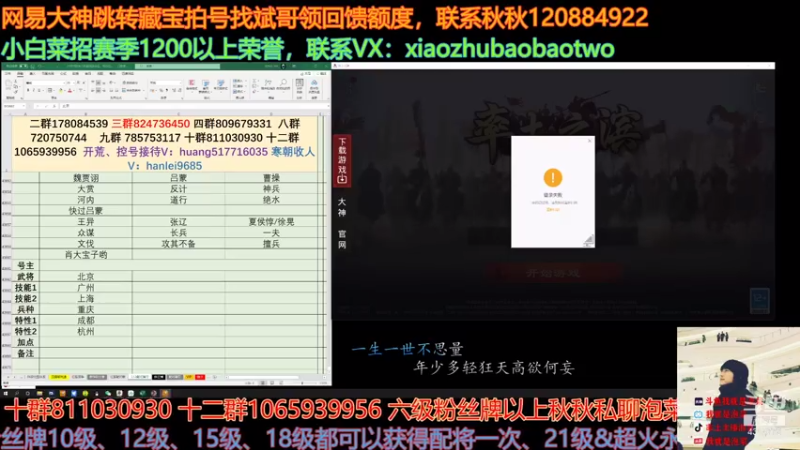Screen dimensions: 800x450
Task: Click the Baidu cloud save icon
Action: [314, 83]
